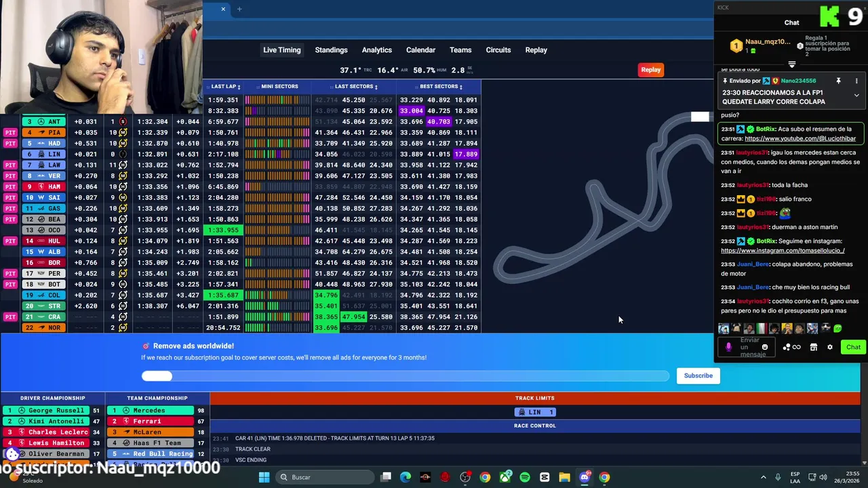
Task: Click the ANT driver row tag
Action: pos(44,121)
